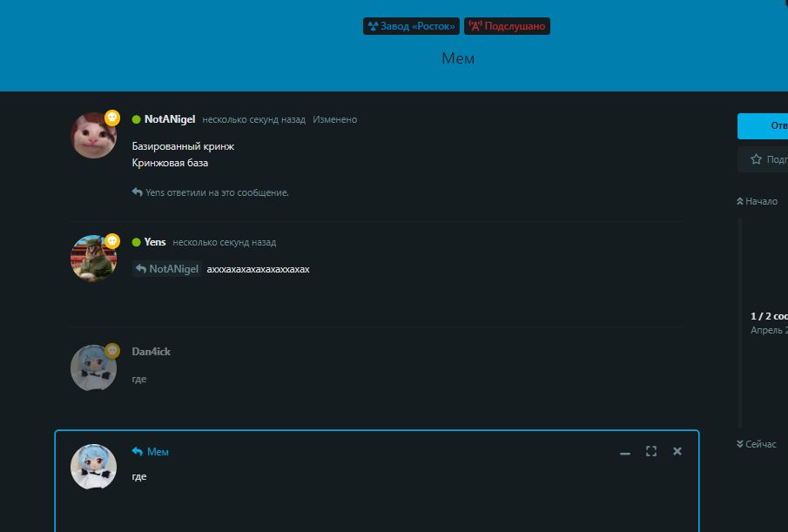Open Yens's profile name
The height and width of the screenshot is (532, 788).
(x=155, y=242)
